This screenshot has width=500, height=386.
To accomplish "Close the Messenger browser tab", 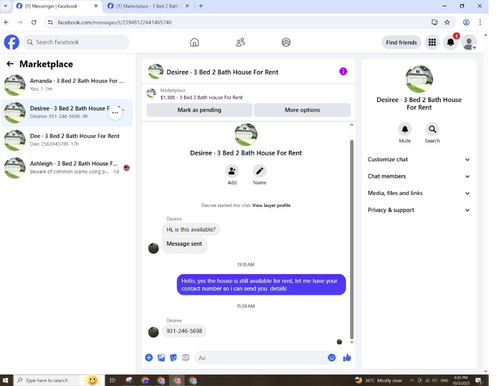I will pyautogui.click(x=96, y=6).
